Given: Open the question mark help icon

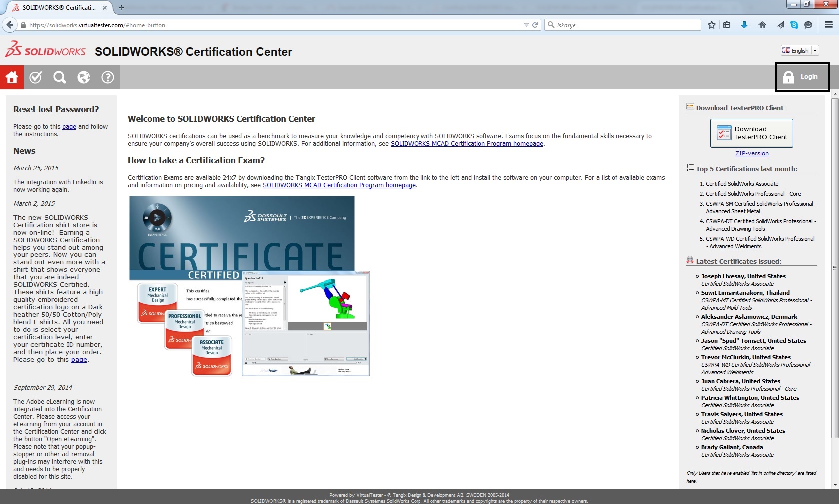Looking at the screenshot, I should tap(108, 77).
